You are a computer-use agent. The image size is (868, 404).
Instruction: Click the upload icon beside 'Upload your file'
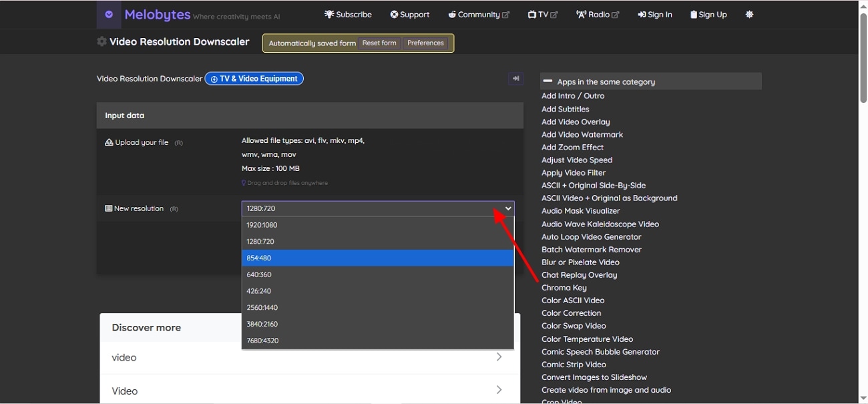(109, 142)
